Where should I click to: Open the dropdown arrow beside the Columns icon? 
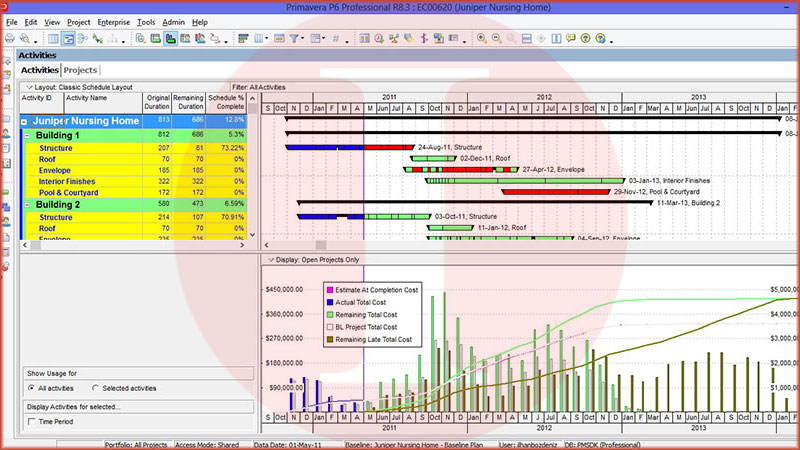tap(266, 38)
